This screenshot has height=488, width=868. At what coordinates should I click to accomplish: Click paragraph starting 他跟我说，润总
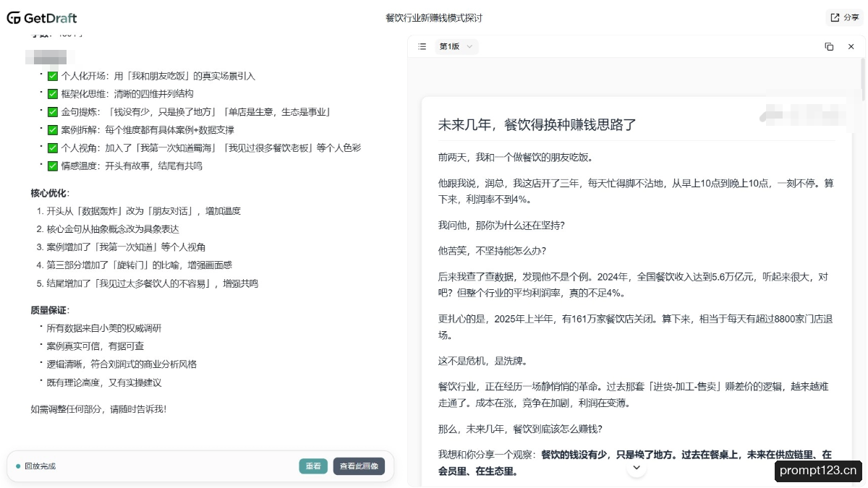(637, 192)
